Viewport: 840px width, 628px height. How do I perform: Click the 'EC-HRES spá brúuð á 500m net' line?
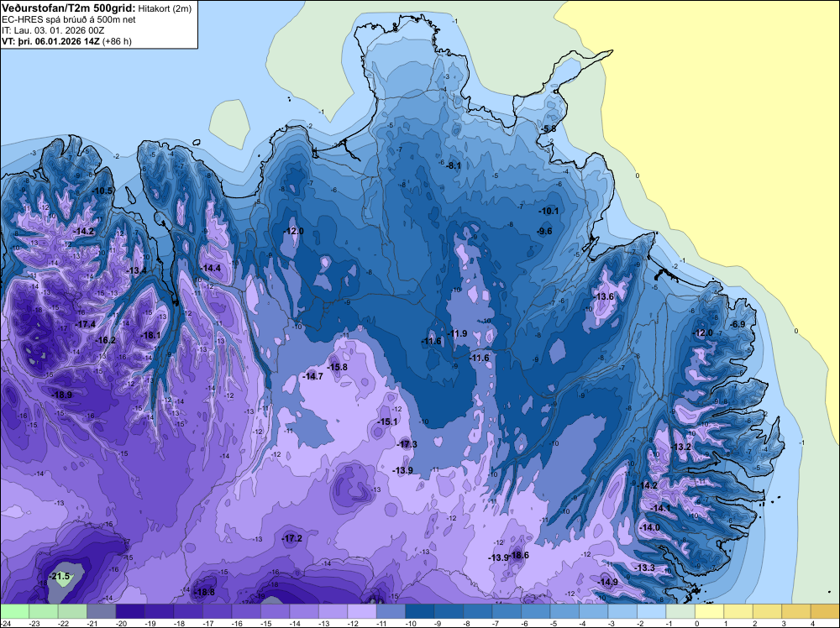coord(69,19)
